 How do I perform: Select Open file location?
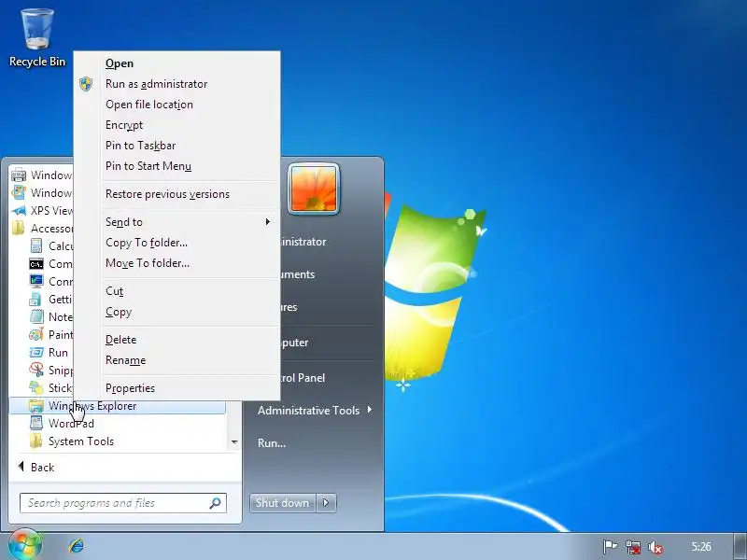click(149, 105)
